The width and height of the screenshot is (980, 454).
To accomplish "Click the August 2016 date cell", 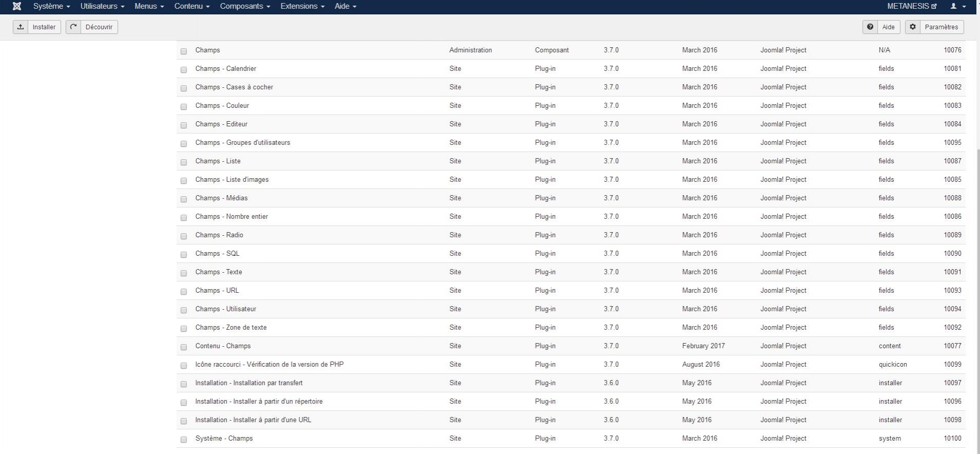I will 701,364.
